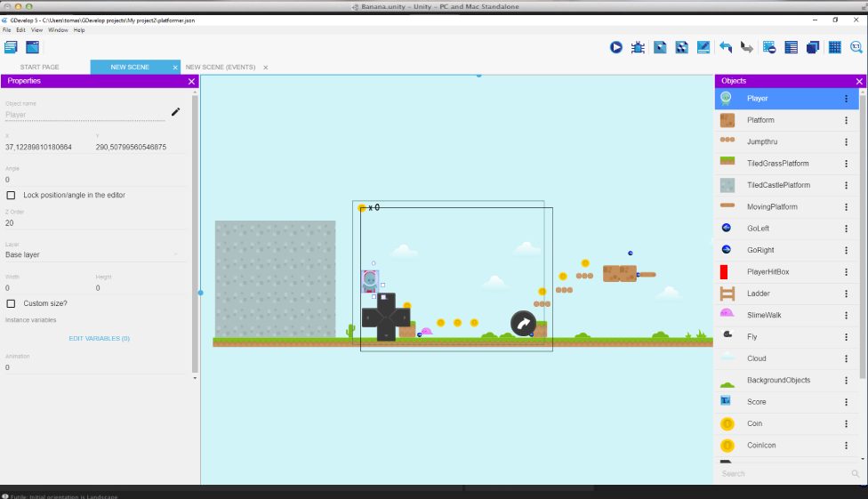Image resolution: width=868 pixels, height=499 pixels.
Task: Start preview with debugger bug icon
Action: coord(638,48)
